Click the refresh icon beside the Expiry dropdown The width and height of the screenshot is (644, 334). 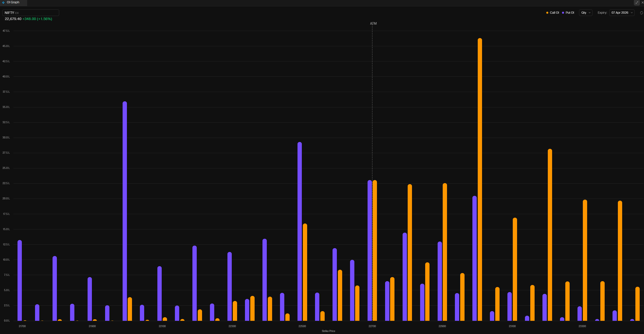(641, 13)
